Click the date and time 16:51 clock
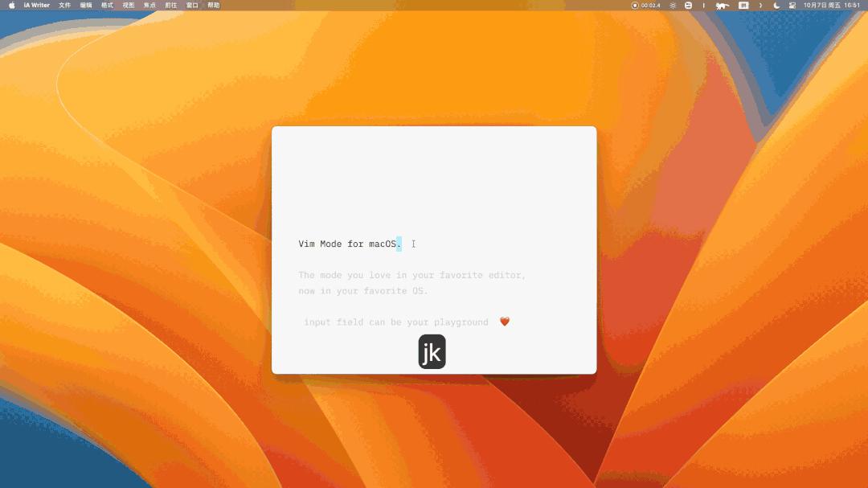This screenshot has width=868, height=488. [x=832, y=5]
